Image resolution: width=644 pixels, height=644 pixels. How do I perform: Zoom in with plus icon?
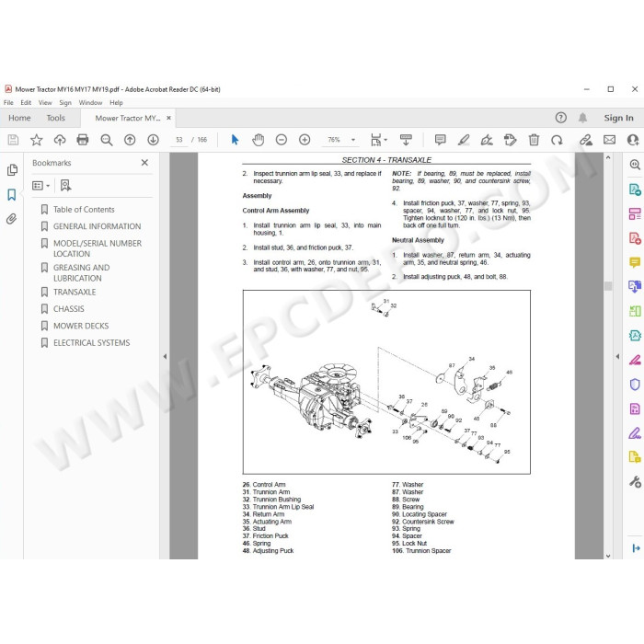tap(305, 140)
